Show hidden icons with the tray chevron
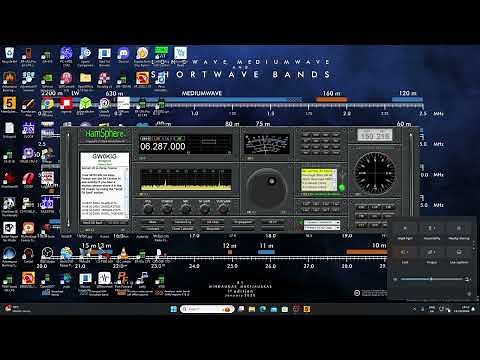480x360 pixels. point(414,309)
